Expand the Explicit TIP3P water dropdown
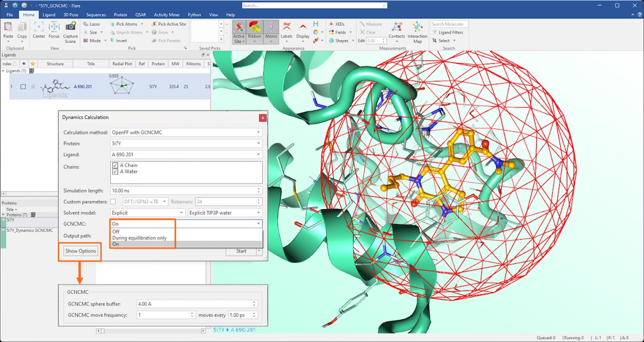This screenshot has height=342, width=644. click(224, 213)
